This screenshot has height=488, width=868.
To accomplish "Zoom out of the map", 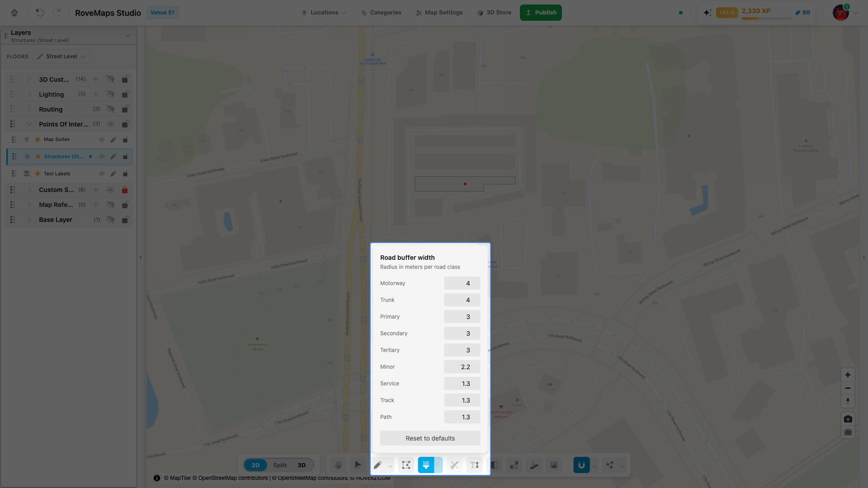I will click(848, 388).
